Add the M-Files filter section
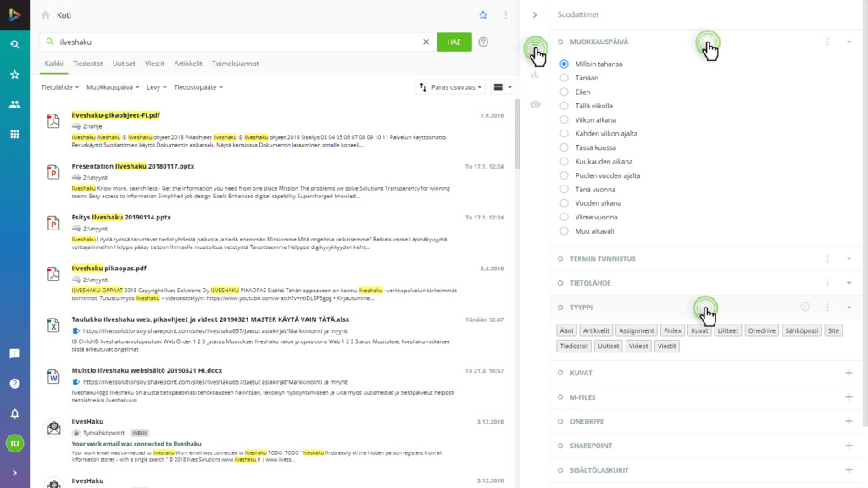Image resolution: width=868 pixels, height=488 pixels. click(849, 397)
